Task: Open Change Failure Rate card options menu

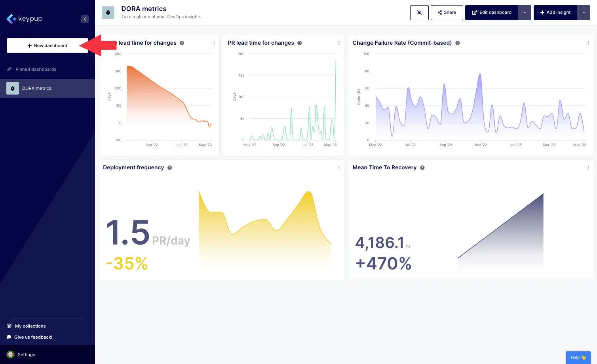Action: tap(588, 43)
